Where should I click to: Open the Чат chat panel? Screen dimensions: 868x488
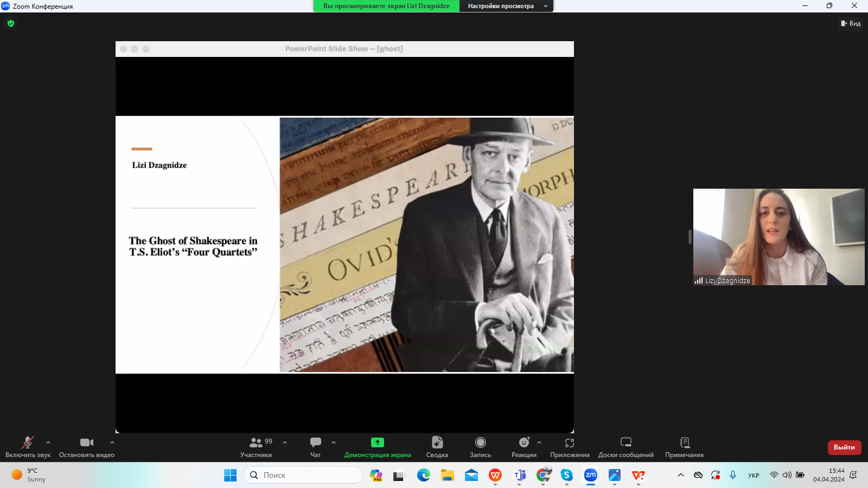[315, 447]
